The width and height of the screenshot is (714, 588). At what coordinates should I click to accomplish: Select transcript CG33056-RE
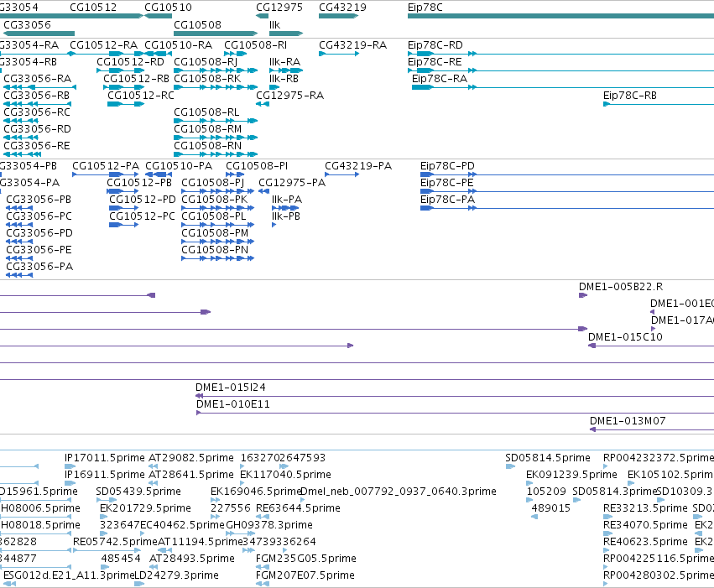click(x=37, y=146)
